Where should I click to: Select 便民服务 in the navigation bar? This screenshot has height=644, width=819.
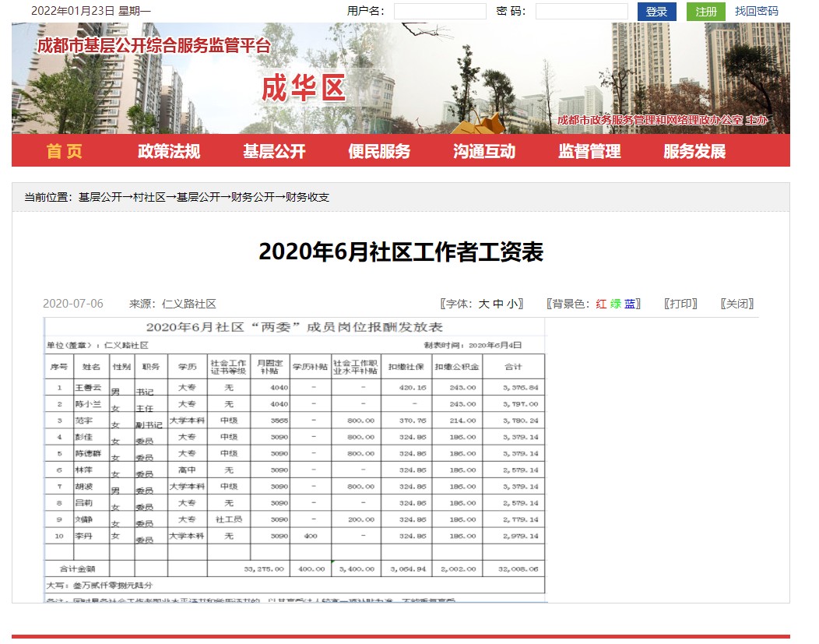click(x=379, y=151)
